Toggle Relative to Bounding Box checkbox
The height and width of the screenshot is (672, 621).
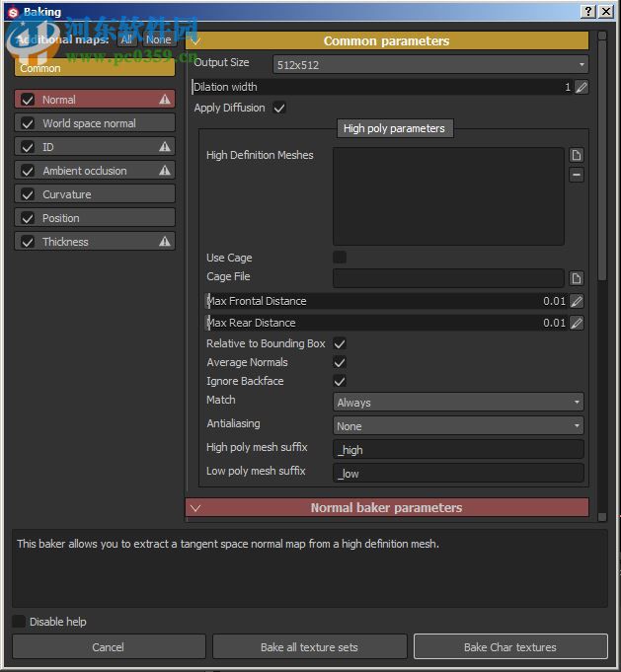point(340,343)
